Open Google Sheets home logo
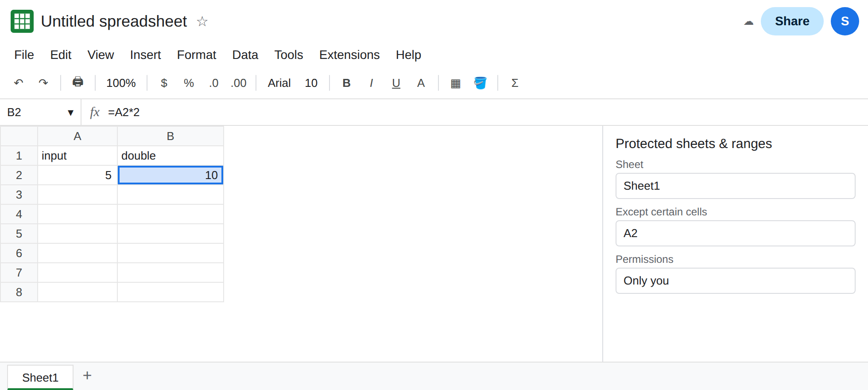 pyautogui.click(x=22, y=21)
